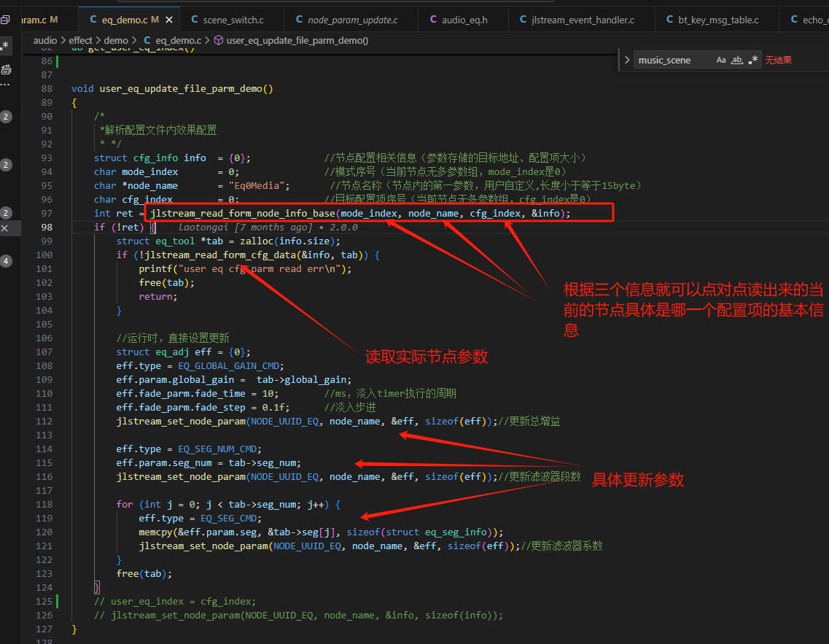Switch to the scene_switch.c tab
The image size is (829, 644).
coord(227,20)
